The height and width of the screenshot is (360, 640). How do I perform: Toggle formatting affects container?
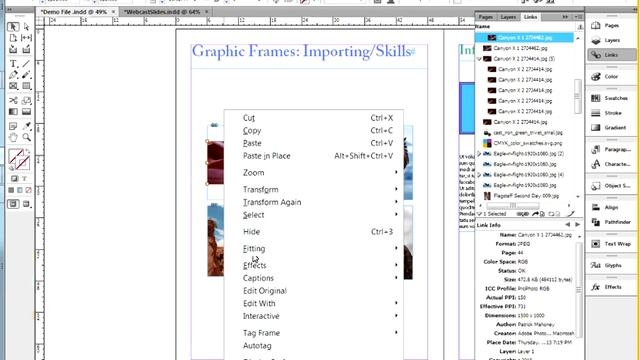pyautogui.click(x=14, y=178)
